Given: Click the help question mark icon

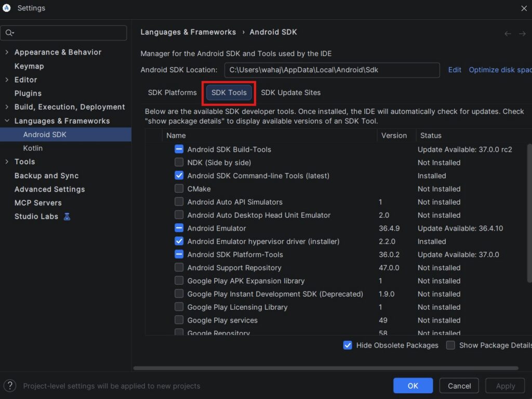Looking at the screenshot, I should 10,385.
